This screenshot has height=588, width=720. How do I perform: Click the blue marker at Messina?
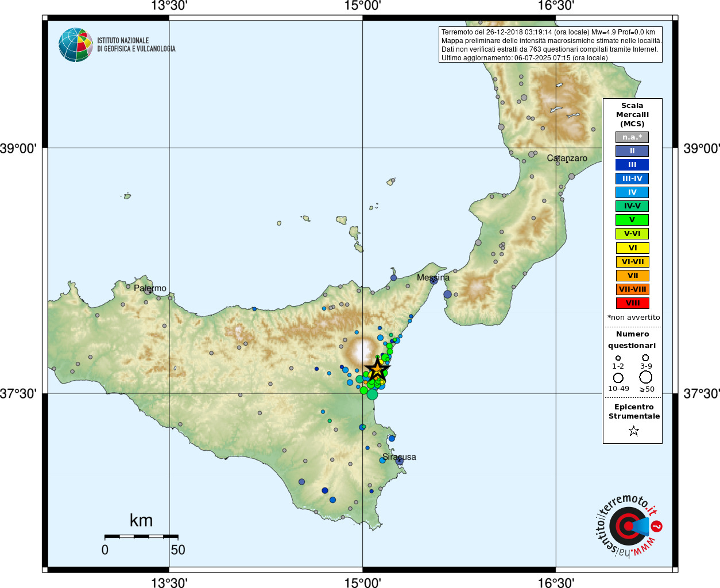[x=434, y=280]
